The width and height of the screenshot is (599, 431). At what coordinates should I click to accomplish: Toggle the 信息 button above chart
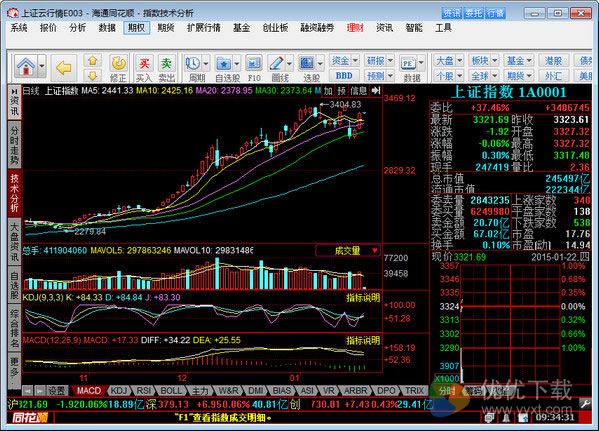coord(358,91)
